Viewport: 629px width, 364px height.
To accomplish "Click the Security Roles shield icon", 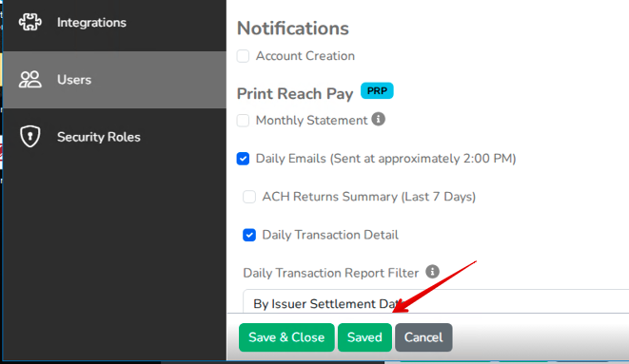I will 30,137.
